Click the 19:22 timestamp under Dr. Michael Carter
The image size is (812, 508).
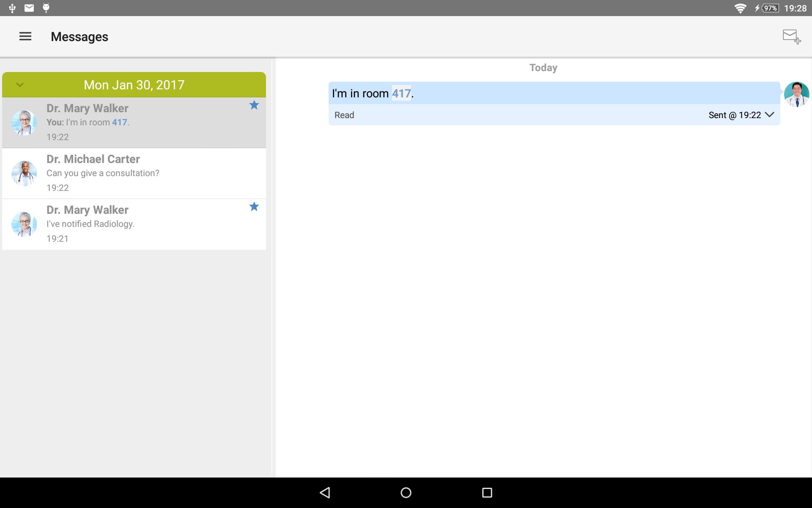click(x=58, y=188)
